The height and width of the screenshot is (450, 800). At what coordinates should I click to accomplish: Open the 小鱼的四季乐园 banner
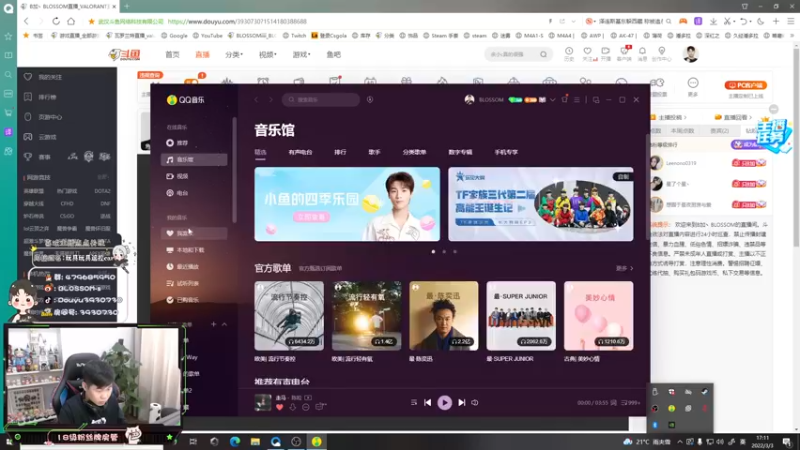(347, 204)
